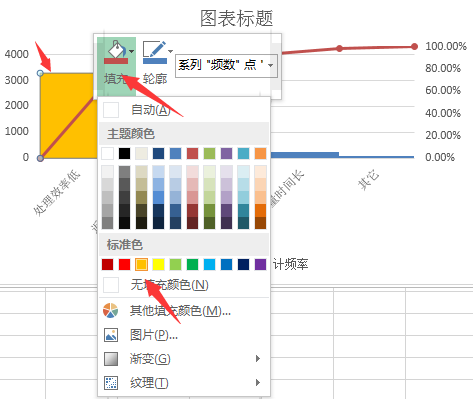
Task: Expand the 纹理(T) submenu arrow
Action: tap(258, 383)
